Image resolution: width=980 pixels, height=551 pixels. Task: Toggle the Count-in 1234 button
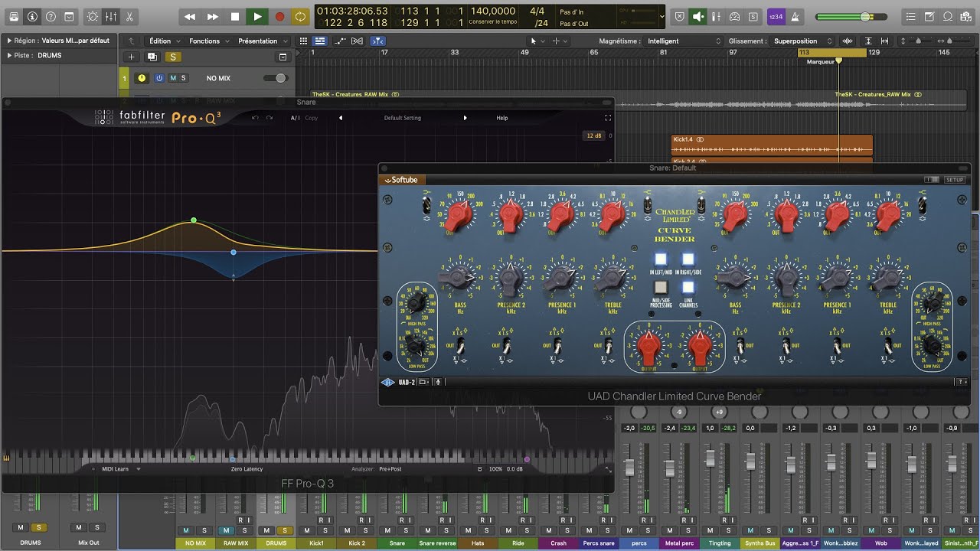(x=776, y=16)
